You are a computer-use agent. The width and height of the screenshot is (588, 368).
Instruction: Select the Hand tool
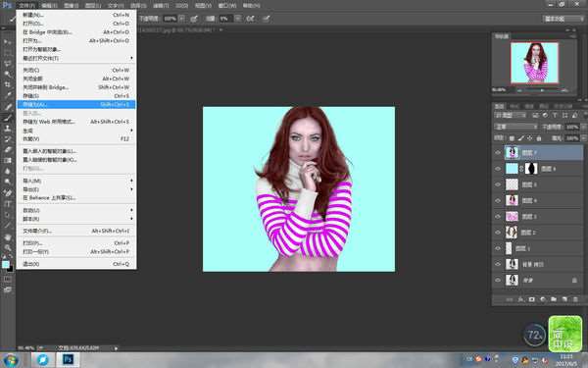coord(8,237)
